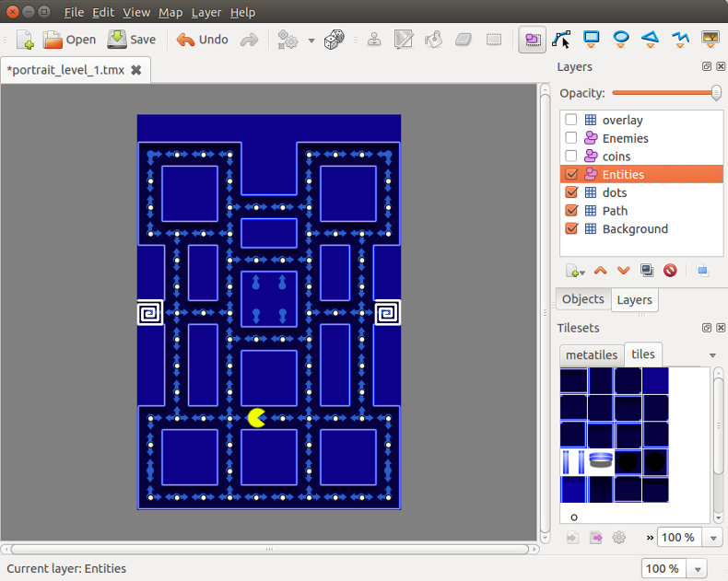Hide the Path layer checkbox
This screenshot has height=581, width=728.
pos(571,210)
